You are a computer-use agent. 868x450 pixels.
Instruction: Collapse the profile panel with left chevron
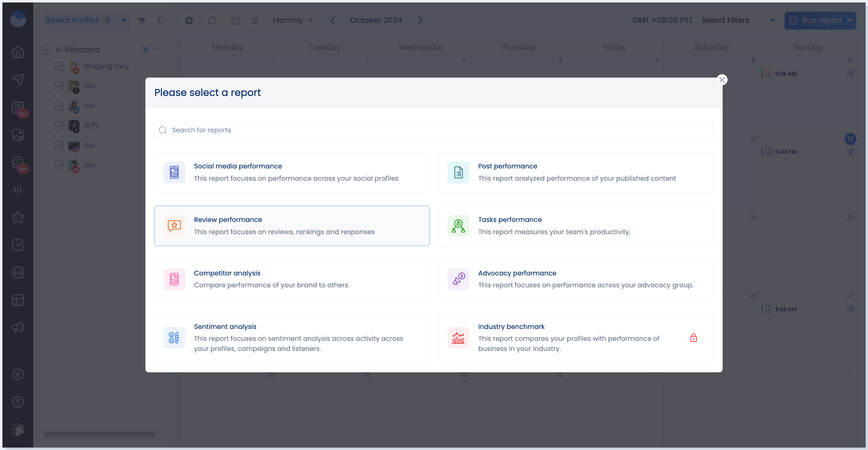(x=159, y=20)
